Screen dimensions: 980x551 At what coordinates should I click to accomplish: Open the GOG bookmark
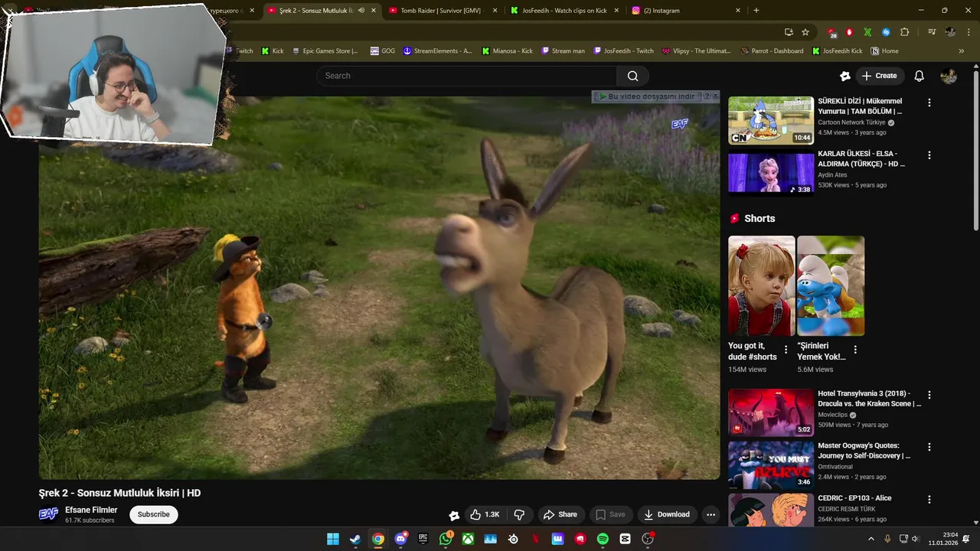(x=382, y=51)
